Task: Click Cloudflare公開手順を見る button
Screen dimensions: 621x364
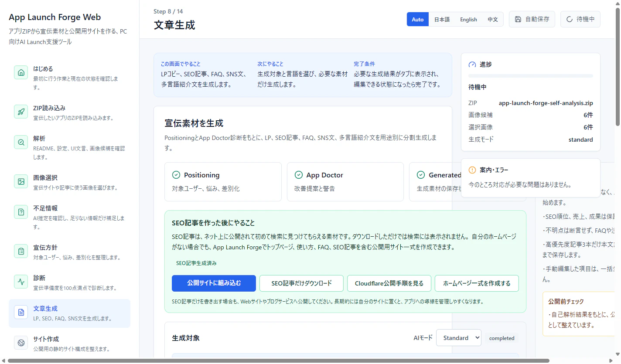Action: (389, 283)
